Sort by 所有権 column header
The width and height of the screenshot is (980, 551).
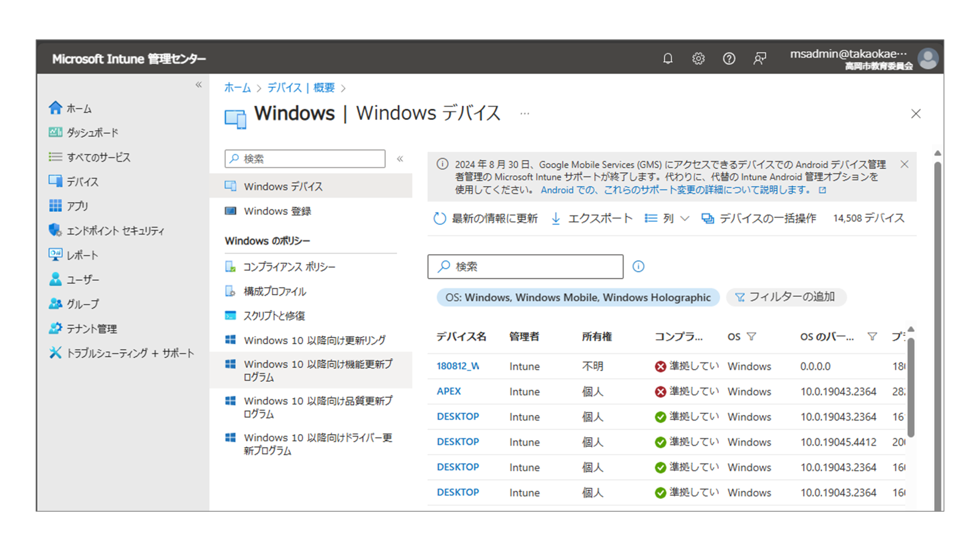(x=597, y=337)
